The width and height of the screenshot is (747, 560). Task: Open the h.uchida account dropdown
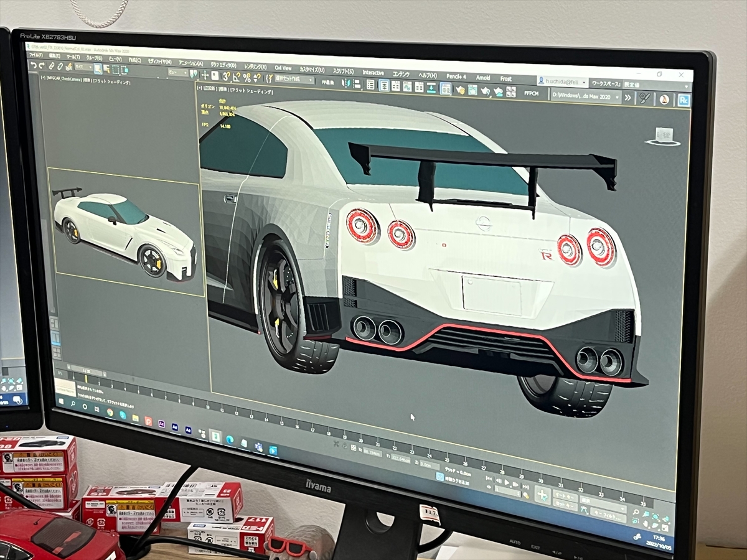point(561,82)
